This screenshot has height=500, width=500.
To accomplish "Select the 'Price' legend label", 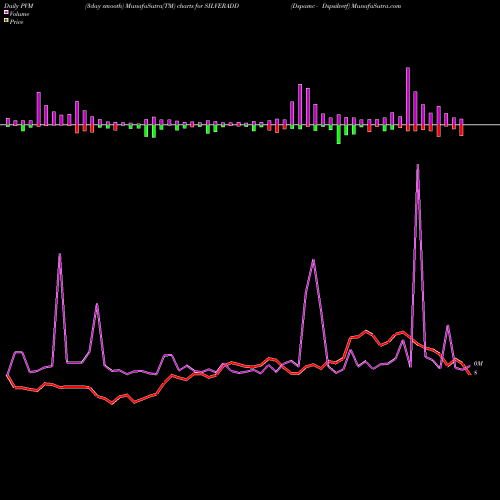I will point(16,22).
